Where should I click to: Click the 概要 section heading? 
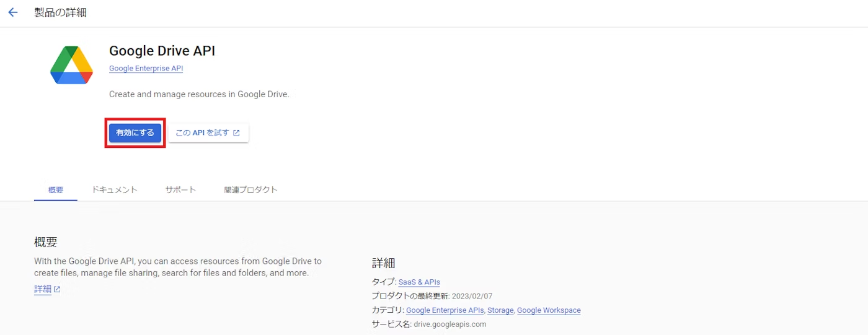46,241
